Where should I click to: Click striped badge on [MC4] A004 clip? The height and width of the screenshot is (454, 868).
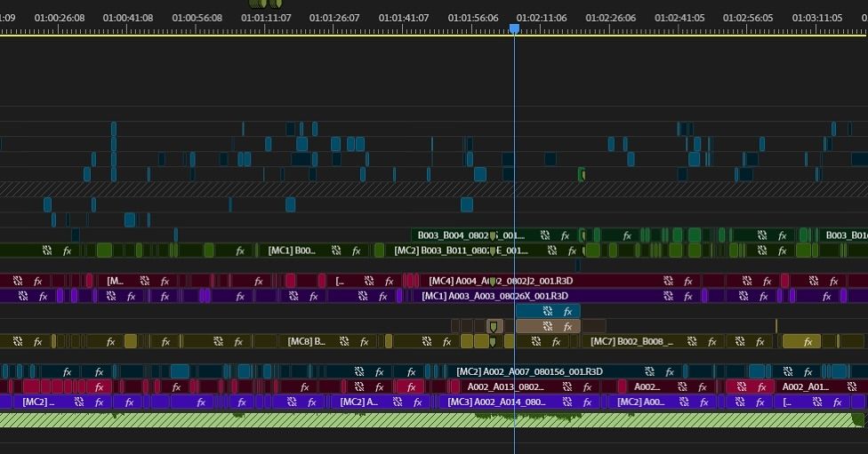[668, 282]
